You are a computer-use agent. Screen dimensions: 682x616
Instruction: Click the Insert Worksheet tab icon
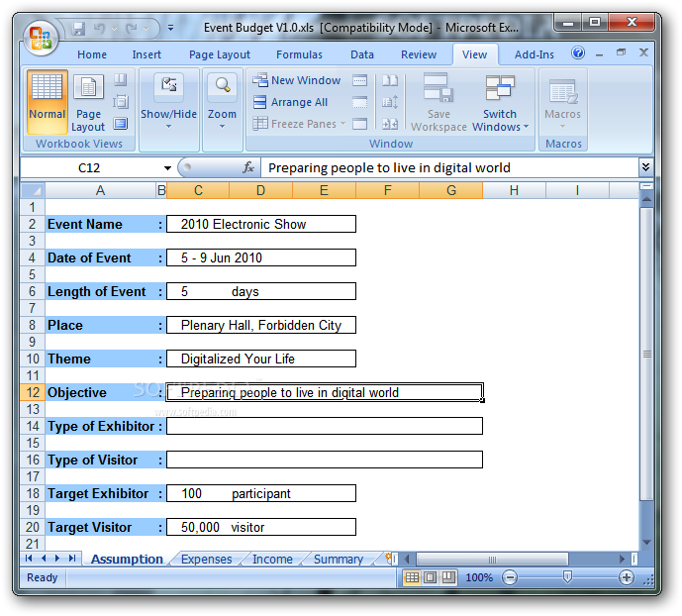click(x=388, y=559)
